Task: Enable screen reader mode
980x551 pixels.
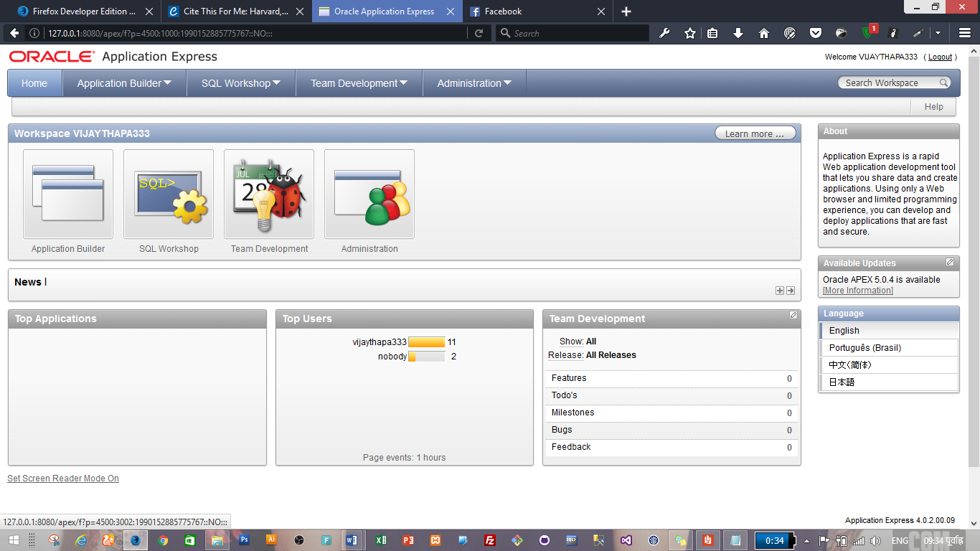Action: [x=62, y=478]
